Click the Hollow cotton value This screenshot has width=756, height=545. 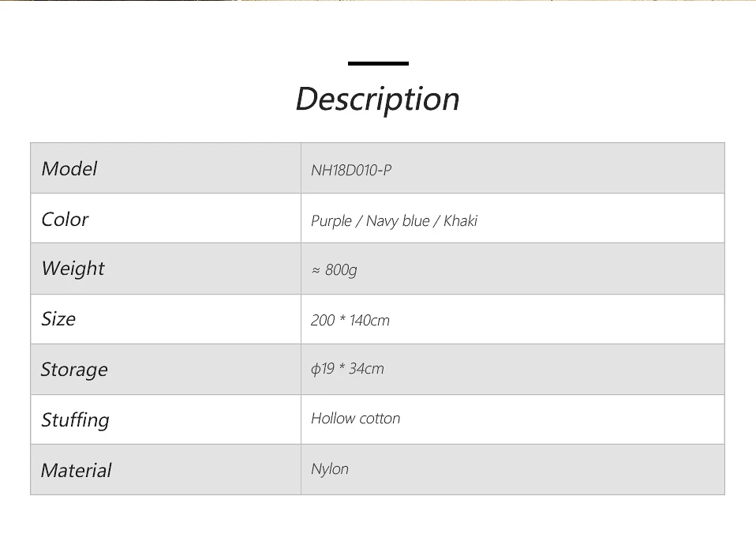tap(355, 419)
